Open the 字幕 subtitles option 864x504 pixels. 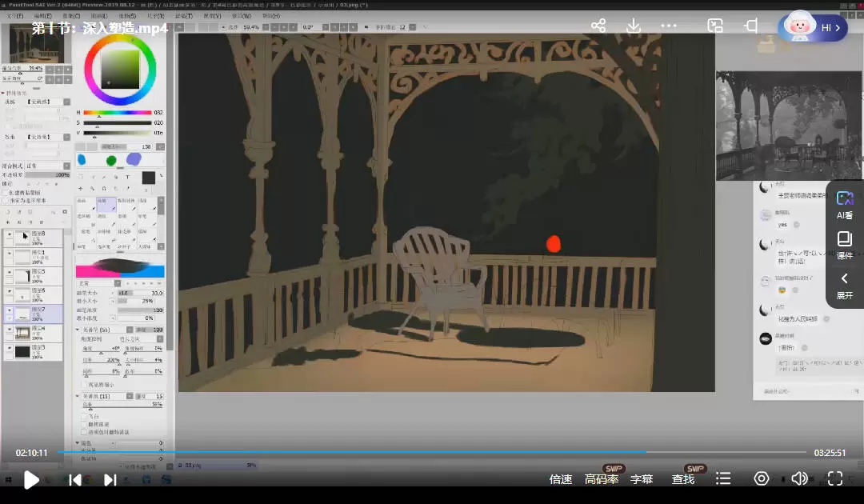(x=642, y=479)
